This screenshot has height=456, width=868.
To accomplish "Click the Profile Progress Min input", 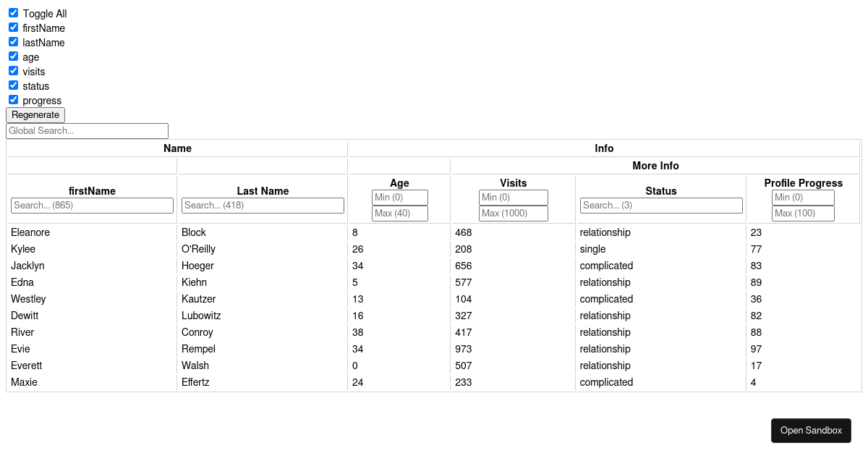I will pyautogui.click(x=803, y=197).
